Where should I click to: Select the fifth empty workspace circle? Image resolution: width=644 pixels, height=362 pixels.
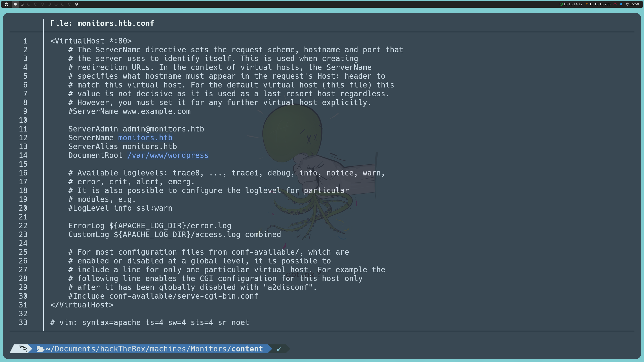[x=56, y=4]
